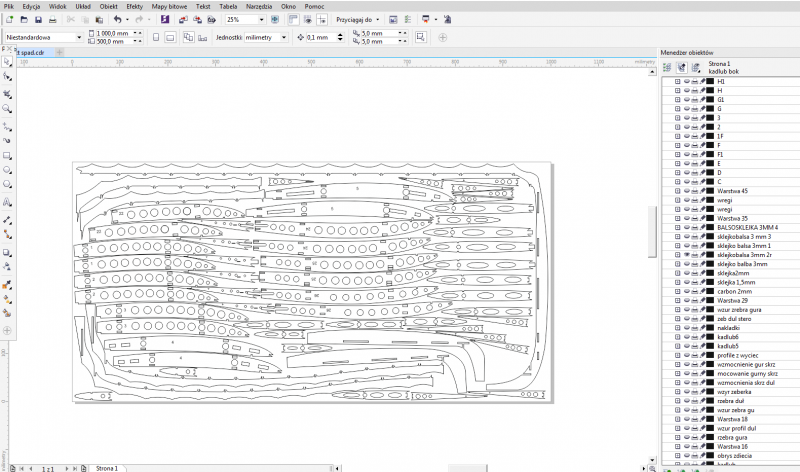Screen dimensions: 800x472
Task: Paste from clipboard using the toolbar icon
Action: click(x=99, y=19)
